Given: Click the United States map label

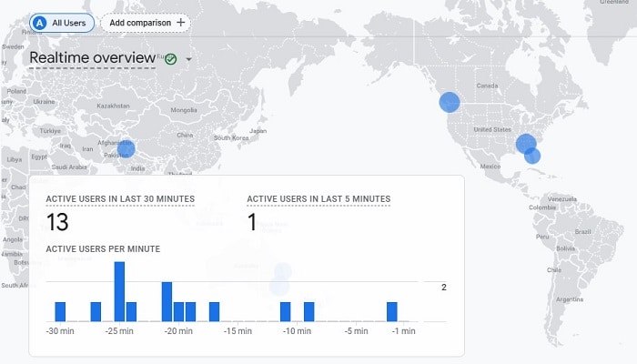Looking at the screenshot, I should (492, 129).
